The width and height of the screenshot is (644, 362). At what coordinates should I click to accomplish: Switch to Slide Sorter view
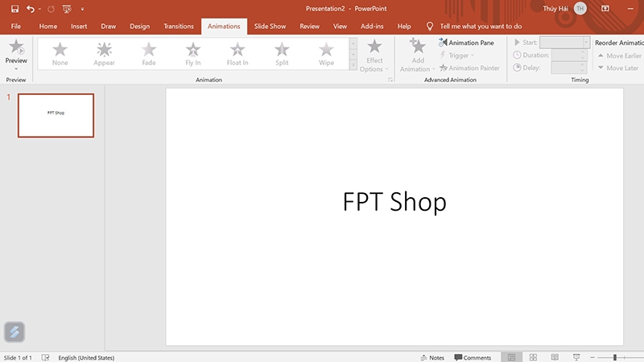533,357
